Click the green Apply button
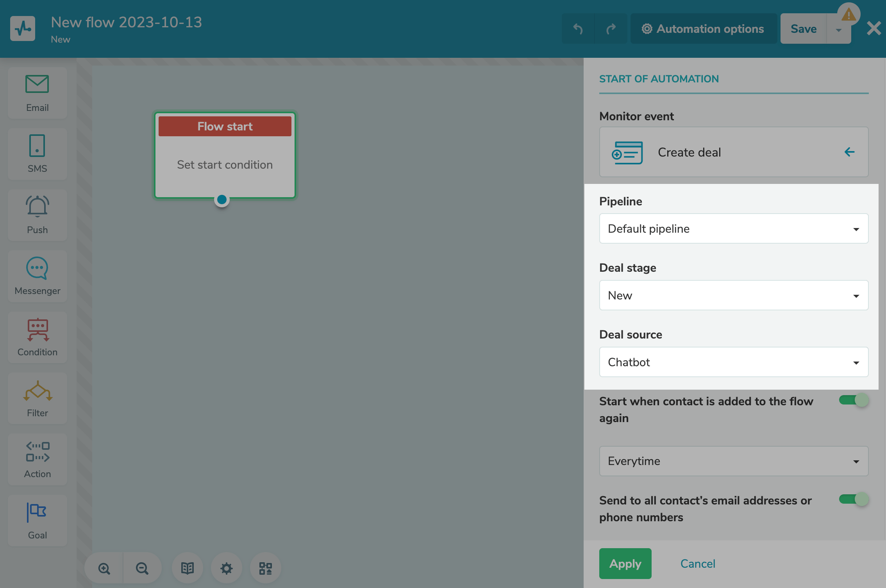The width and height of the screenshot is (886, 588). pos(625,563)
